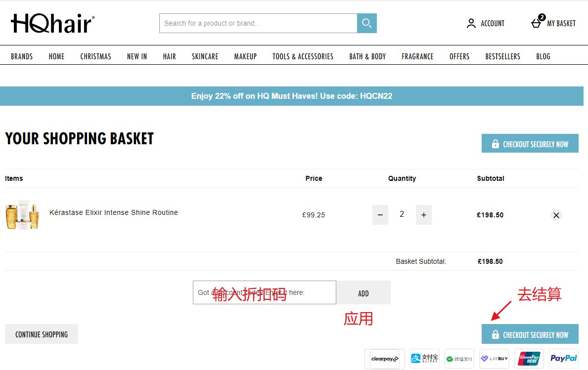Open the Bath & Body menu
The image size is (588, 370).
367,56
